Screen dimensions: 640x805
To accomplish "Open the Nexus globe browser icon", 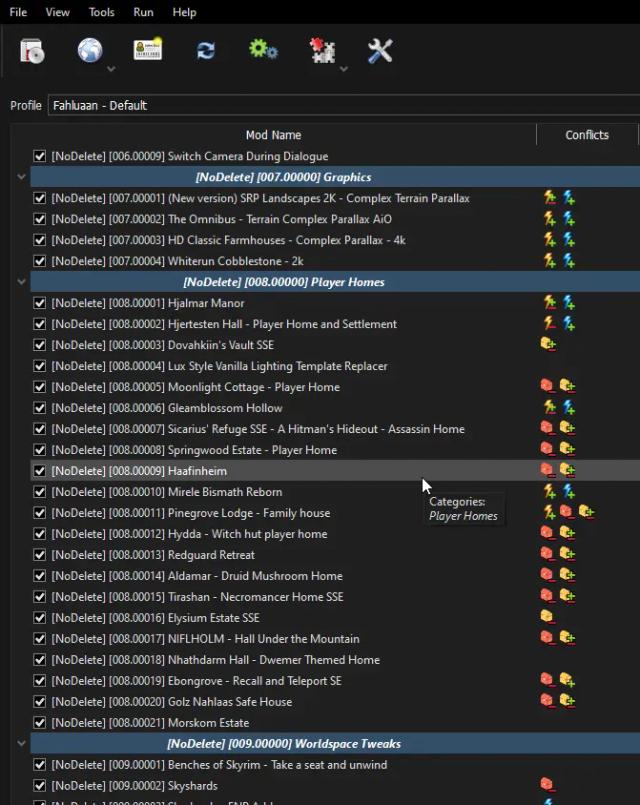I will point(90,50).
